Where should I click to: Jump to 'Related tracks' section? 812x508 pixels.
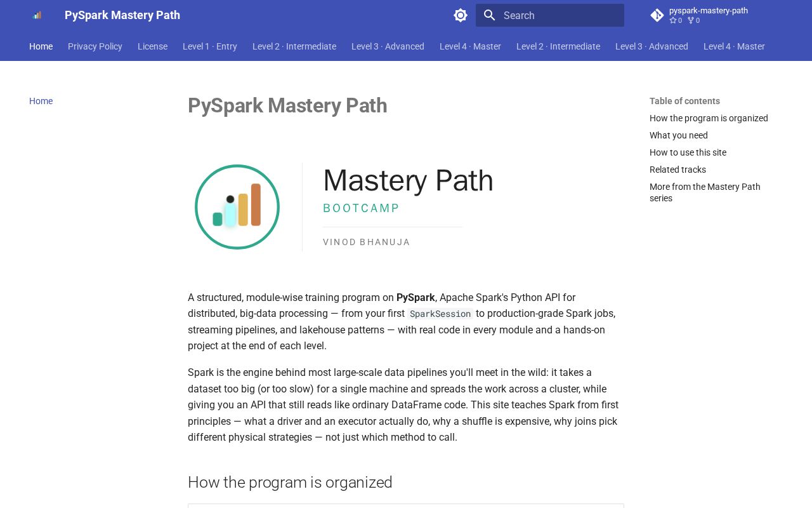pyautogui.click(x=678, y=170)
